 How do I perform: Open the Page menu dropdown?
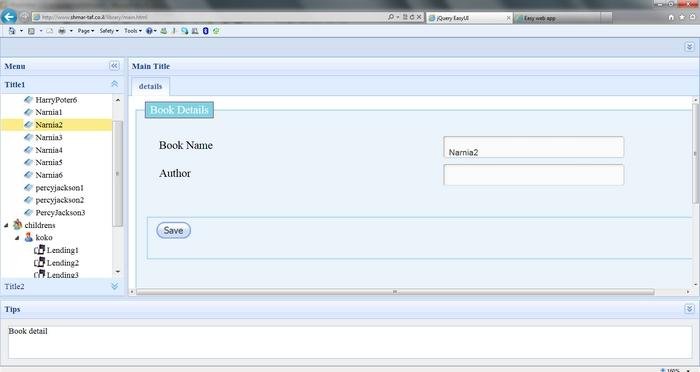(86, 31)
